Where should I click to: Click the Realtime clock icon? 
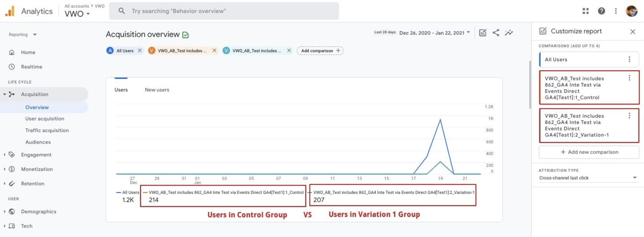11,67
